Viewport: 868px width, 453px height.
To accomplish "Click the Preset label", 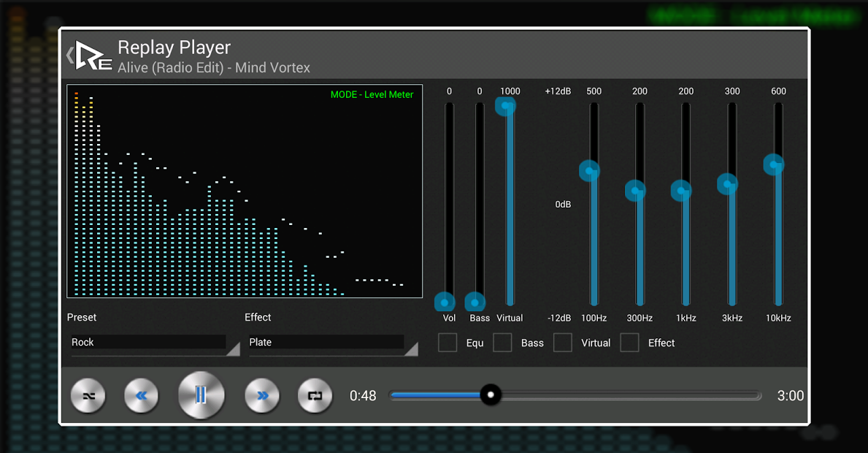I will pos(81,317).
